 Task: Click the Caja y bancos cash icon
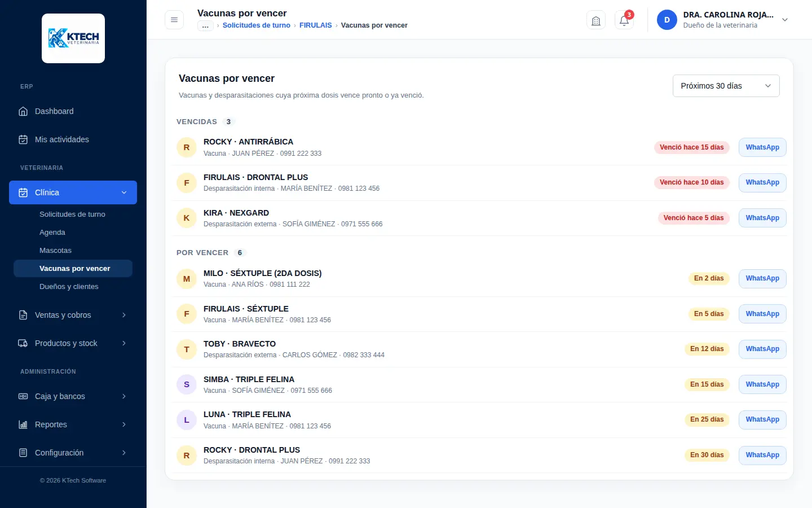click(x=23, y=396)
